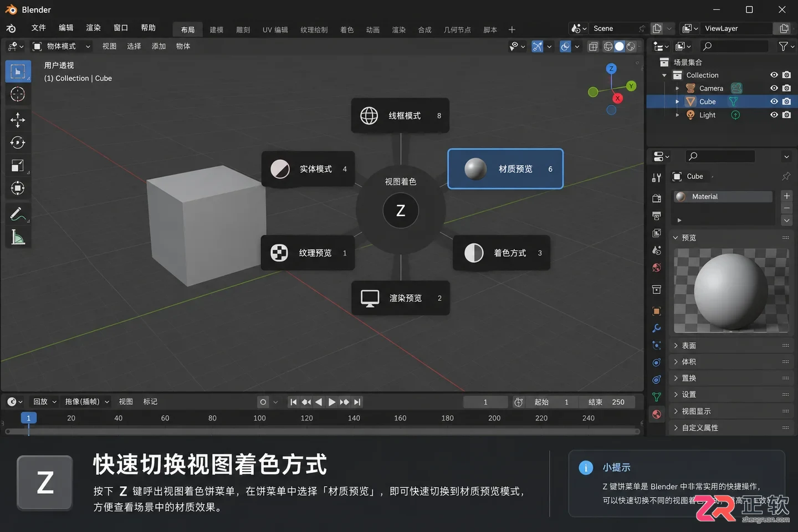
Task: Hide the Light via its eye icon
Action: coord(774,115)
